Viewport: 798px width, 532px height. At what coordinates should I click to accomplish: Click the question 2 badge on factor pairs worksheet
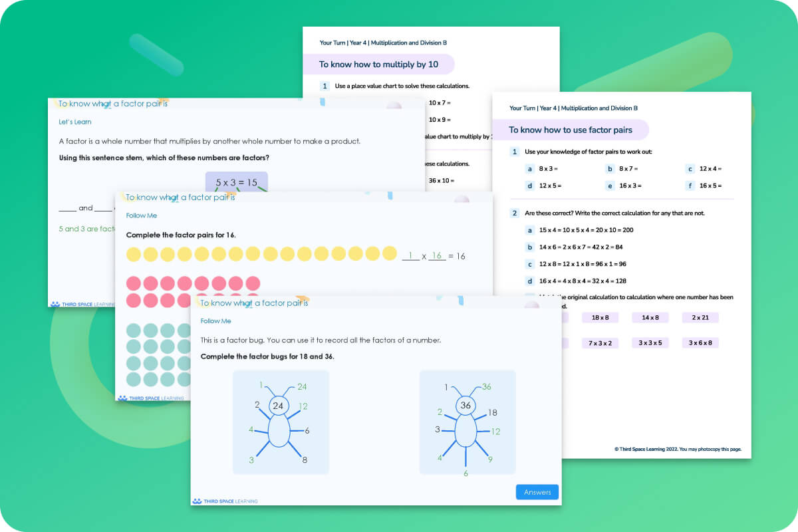coord(515,213)
